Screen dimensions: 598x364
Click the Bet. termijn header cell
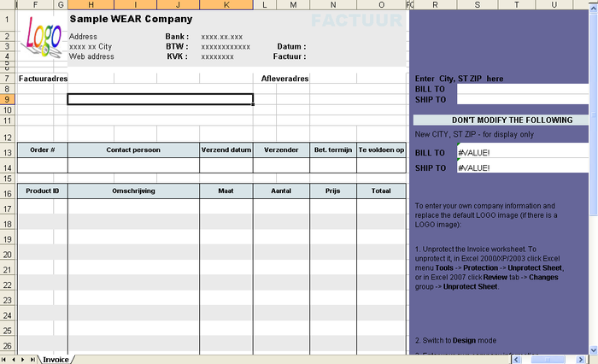point(333,150)
